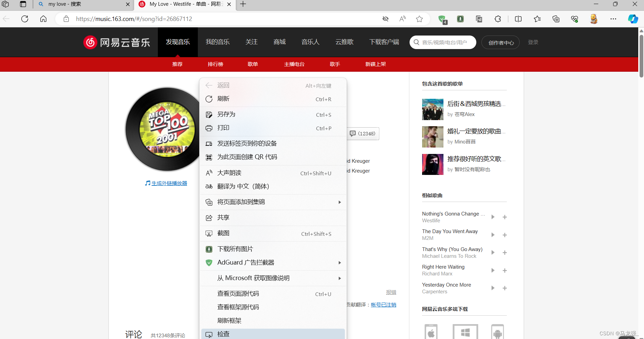
Task: Click the 婚礼一定要放的歌曲 playlist thumbnail
Action: tap(433, 137)
